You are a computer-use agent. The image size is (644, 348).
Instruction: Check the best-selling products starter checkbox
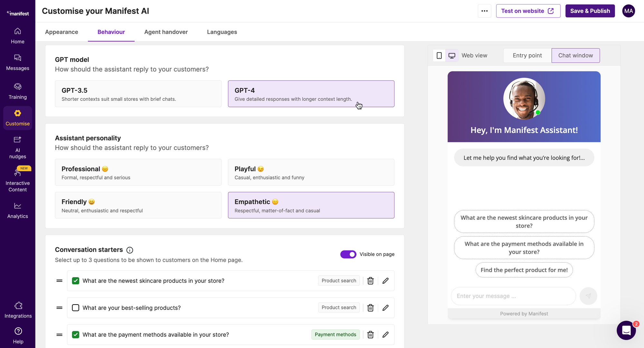(75, 308)
